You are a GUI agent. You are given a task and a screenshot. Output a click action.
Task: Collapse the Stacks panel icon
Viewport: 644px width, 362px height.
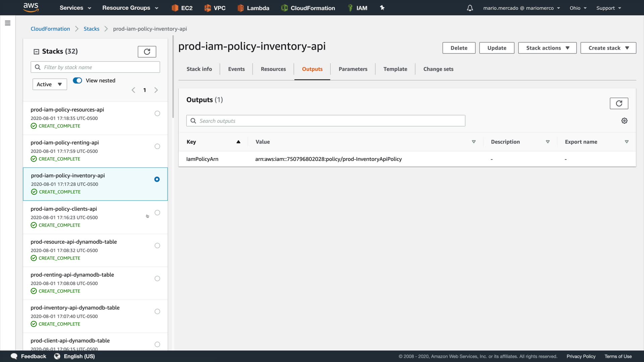[36, 52]
